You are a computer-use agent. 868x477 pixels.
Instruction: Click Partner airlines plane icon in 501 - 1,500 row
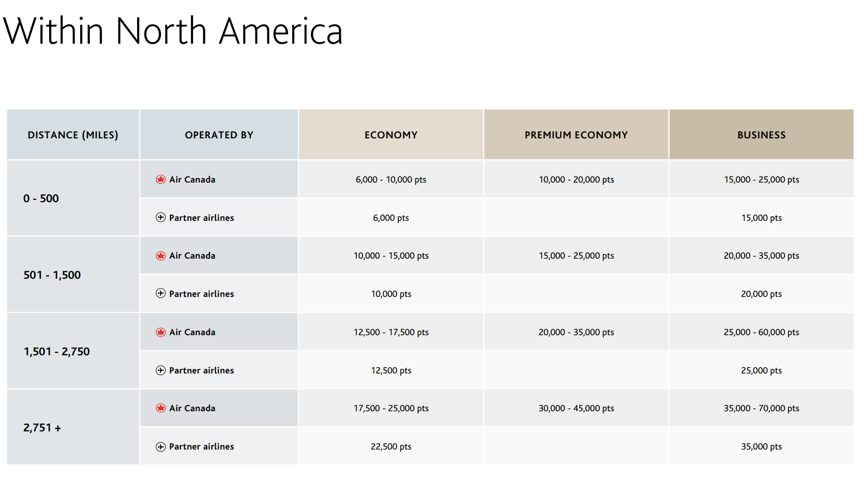(161, 293)
